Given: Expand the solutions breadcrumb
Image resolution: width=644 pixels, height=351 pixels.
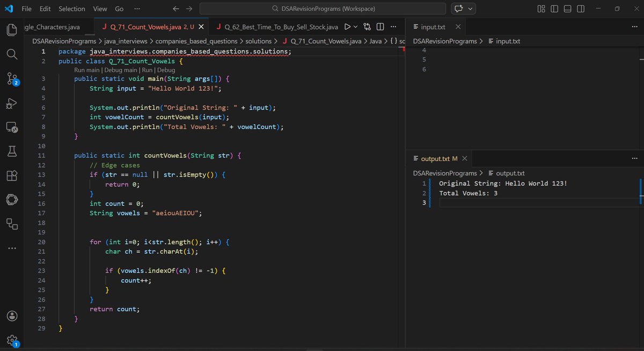Looking at the screenshot, I should coord(259,41).
